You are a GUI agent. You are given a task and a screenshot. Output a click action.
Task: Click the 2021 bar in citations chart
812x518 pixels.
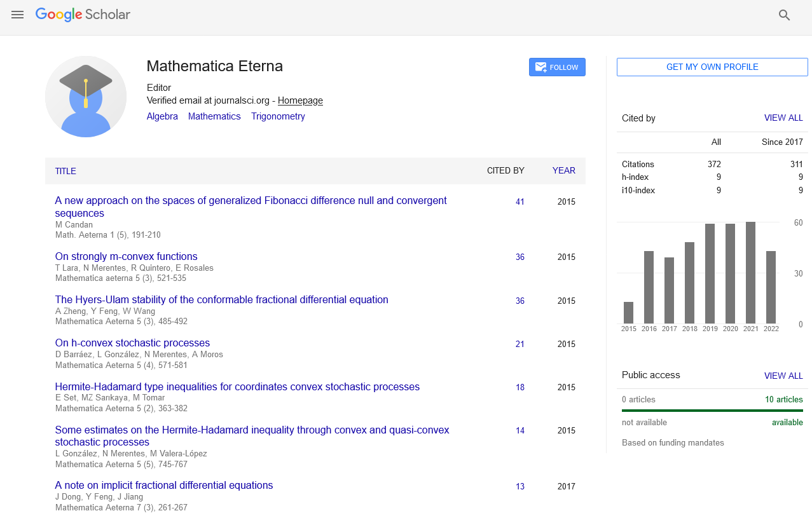750,273
